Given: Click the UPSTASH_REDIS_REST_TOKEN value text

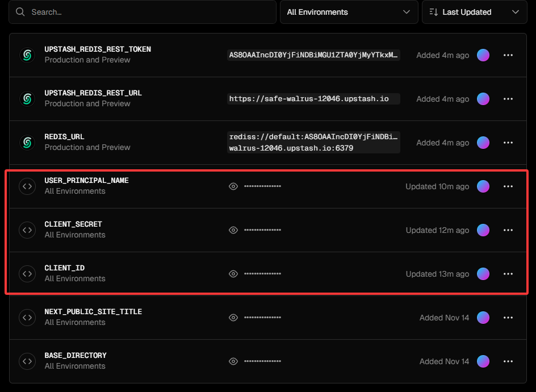Looking at the screenshot, I should point(313,55).
